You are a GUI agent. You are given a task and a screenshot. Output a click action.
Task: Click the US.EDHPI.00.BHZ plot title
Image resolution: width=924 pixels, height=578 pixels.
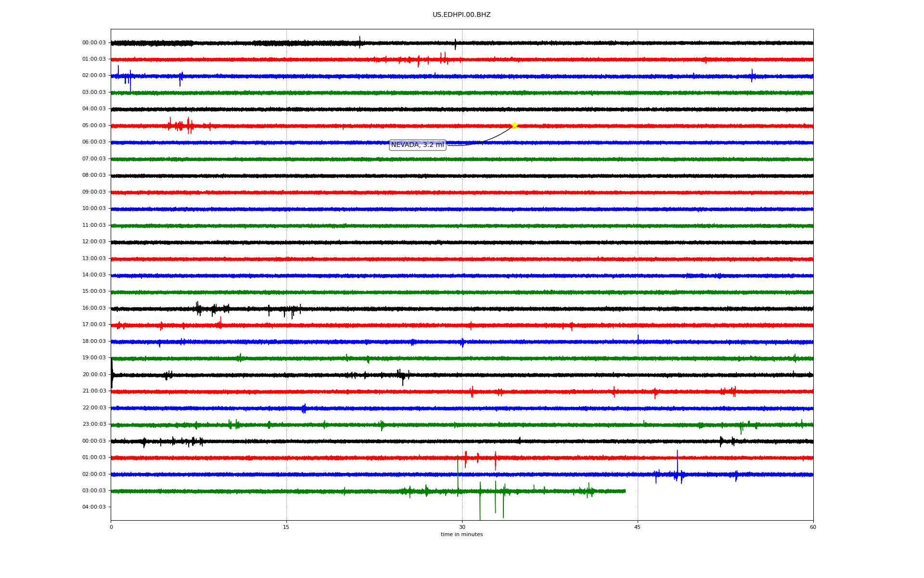coord(462,15)
